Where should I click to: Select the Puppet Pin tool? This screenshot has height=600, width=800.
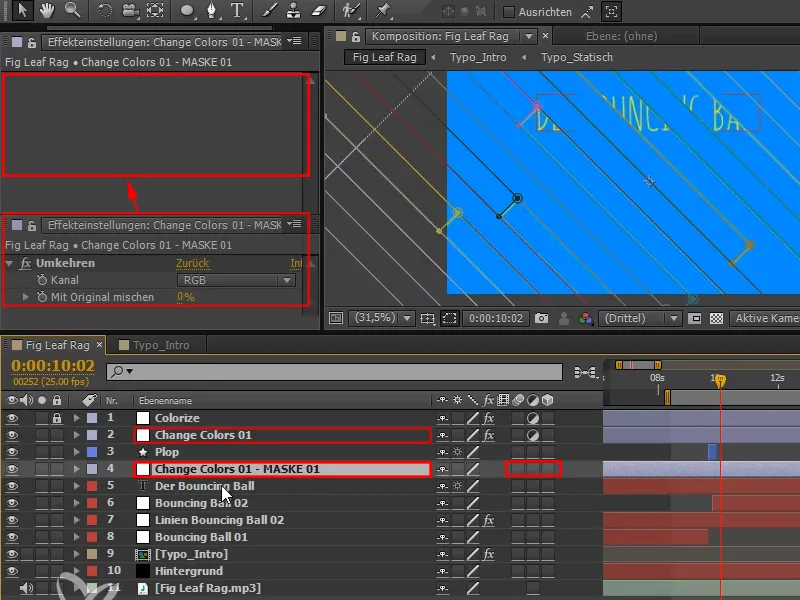click(382, 11)
